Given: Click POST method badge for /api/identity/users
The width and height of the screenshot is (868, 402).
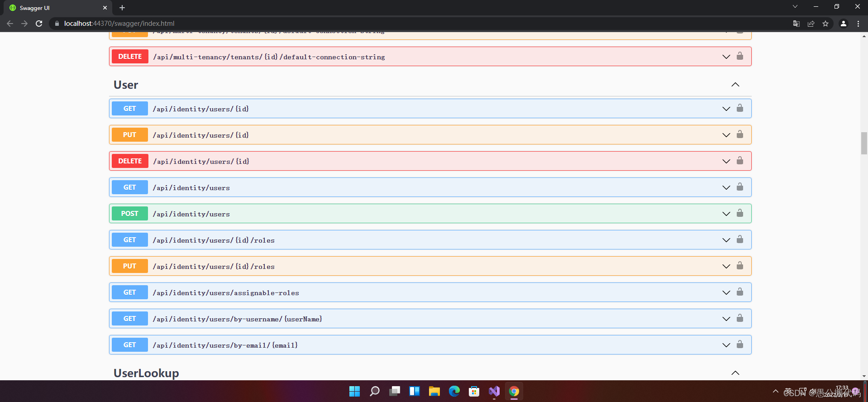Looking at the screenshot, I should (130, 214).
